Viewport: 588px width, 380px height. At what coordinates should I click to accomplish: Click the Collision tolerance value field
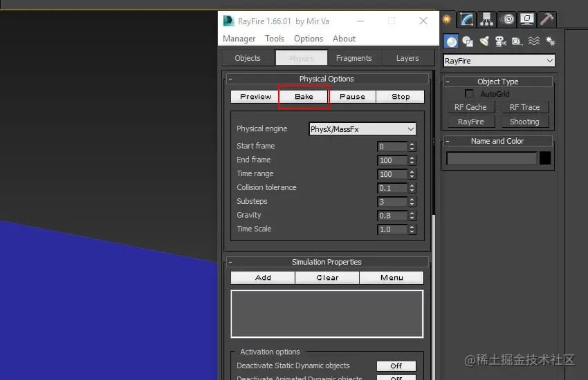point(392,188)
